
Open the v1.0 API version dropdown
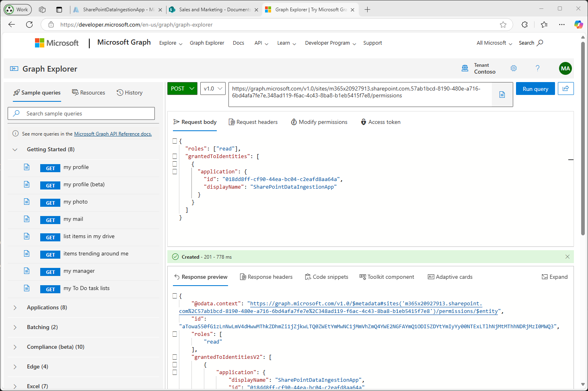tap(213, 88)
